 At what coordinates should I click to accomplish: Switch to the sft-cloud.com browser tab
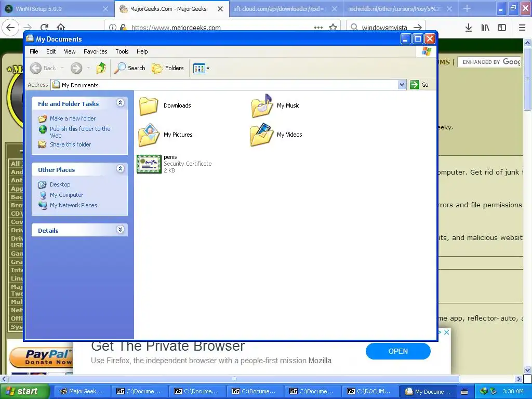point(285,9)
